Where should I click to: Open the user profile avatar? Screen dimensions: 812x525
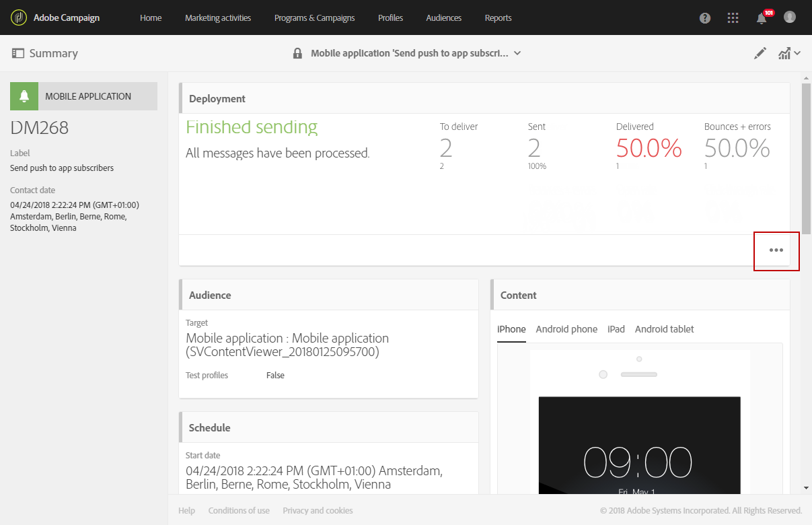click(x=790, y=17)
